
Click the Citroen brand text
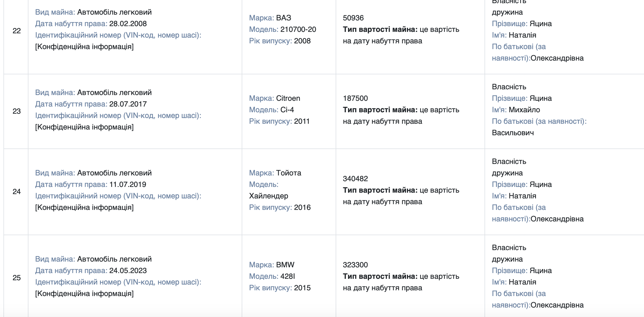(288, 98)
